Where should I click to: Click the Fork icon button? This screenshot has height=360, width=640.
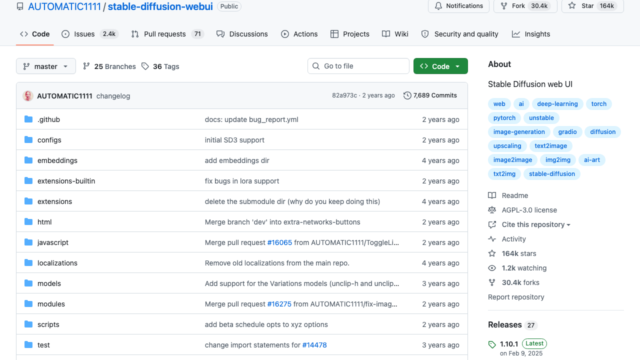point(504,6)
